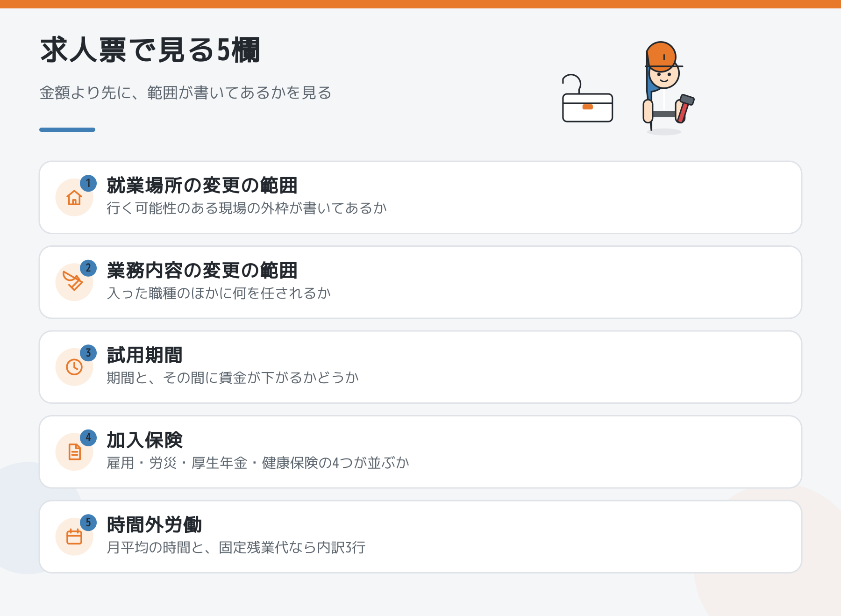Click the number 1 badge
Image resolution: width=841 pixels, height=616 pixels.
coord(88,183)
